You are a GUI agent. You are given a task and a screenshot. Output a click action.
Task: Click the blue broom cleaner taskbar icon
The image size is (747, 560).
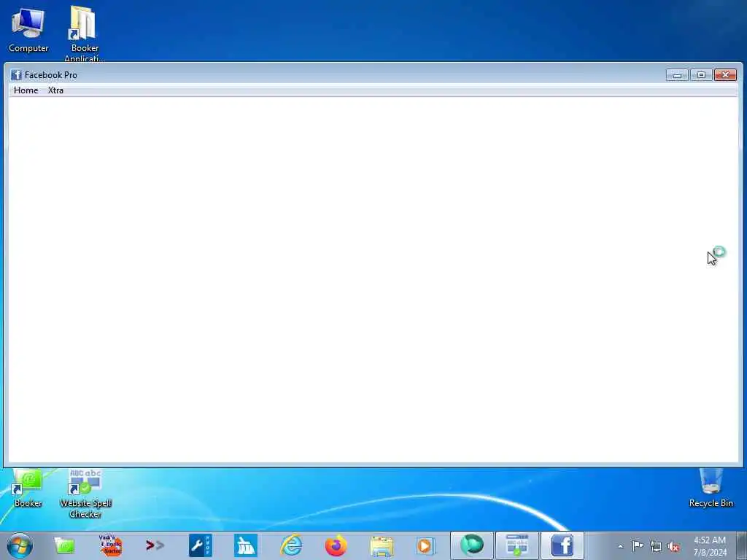245,545
